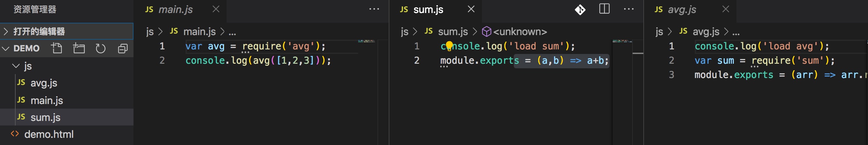Click the unknown symbol in sum.js breadcrumb
Screen dimensions: 868x145
click(520, 32)
